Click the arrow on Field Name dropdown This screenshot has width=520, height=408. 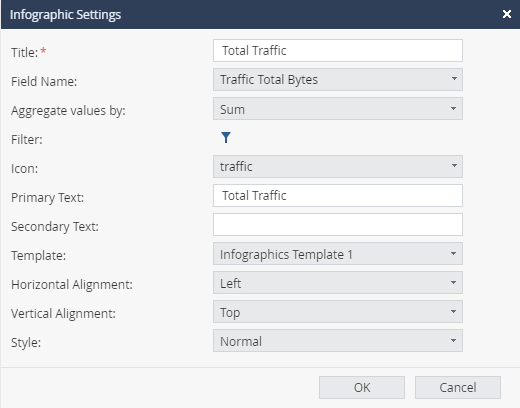point(454,79)
